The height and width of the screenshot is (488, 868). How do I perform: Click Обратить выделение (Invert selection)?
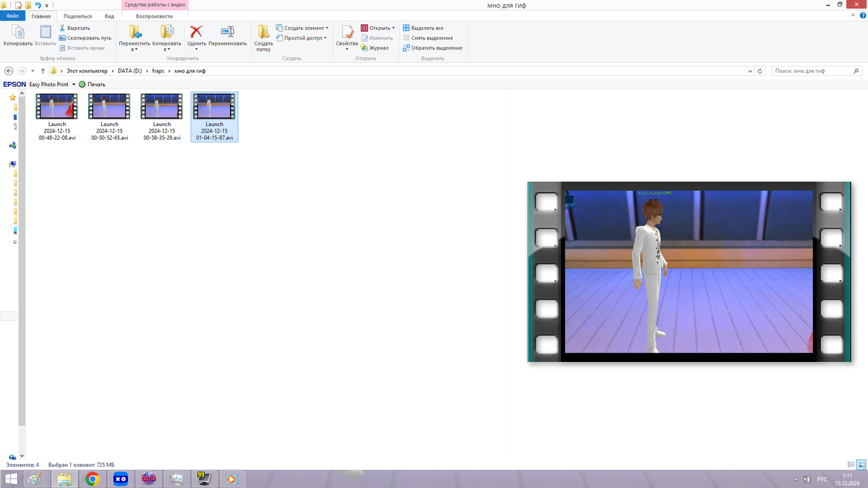(x=433, y=48)
